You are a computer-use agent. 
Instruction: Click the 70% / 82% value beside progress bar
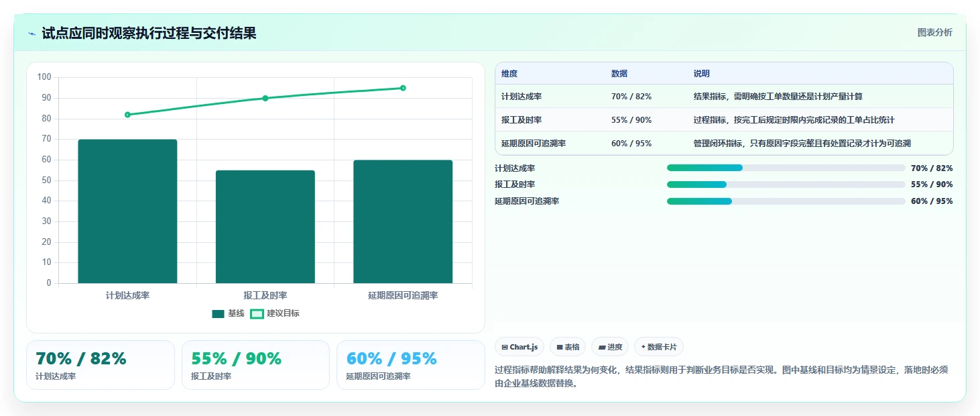tap(932, 168)
